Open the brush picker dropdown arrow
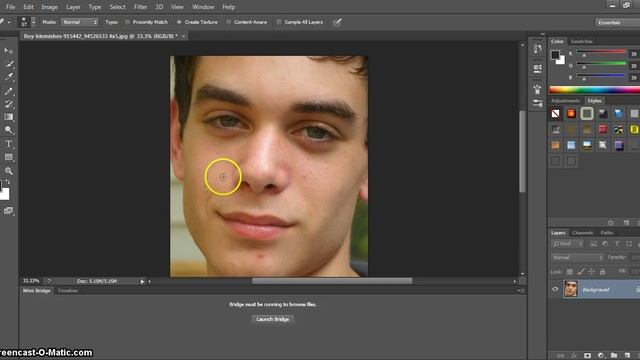640x360 pixels. click(33, 22)
